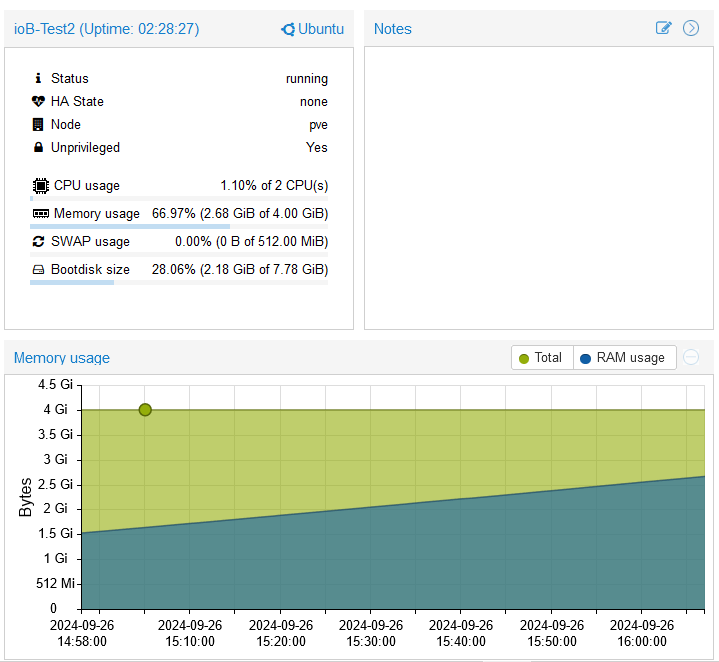Click the Notes panel title
This screenshot has width=719, height=662.
click(x=393, y=29)
